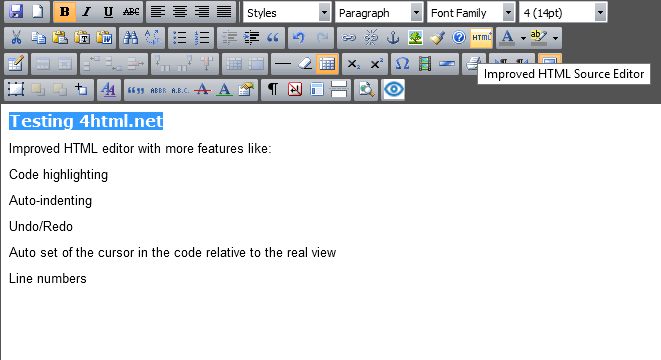Apply the current text color
The width and height of the screenshot is (661, 360).
click(x=508, y=38)
